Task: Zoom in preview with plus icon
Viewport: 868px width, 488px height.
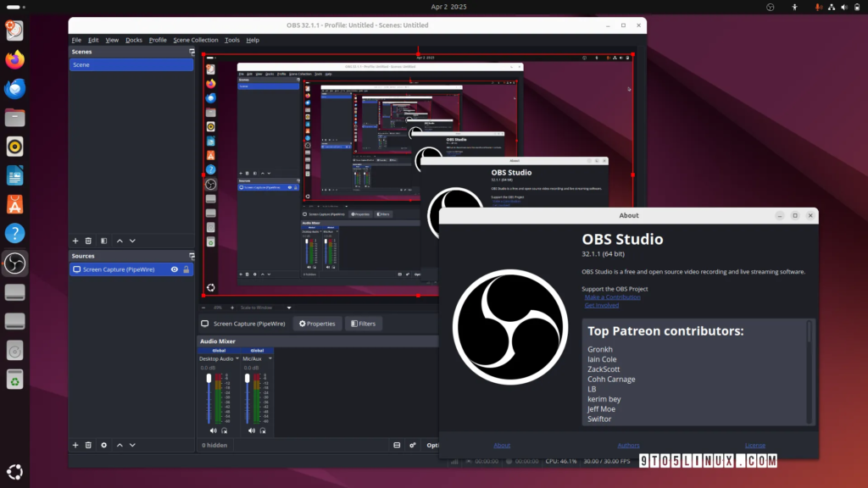Action: [232, 308]
